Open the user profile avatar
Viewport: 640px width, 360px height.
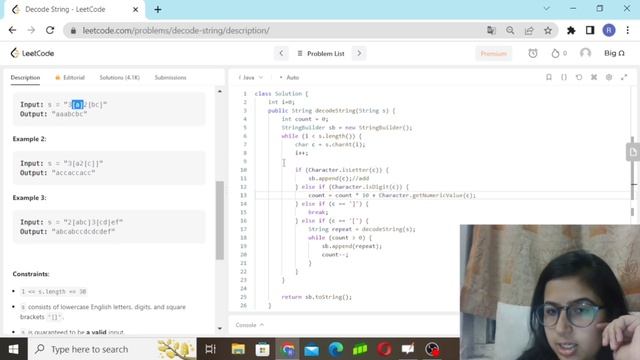point(585,53)
